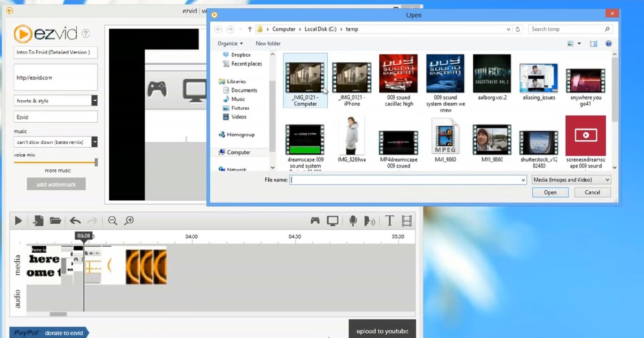
Task: Click the filmstrip add video icon
Action: coord(407,221)
